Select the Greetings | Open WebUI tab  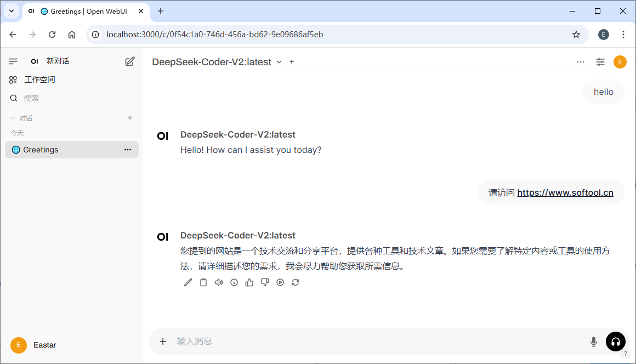click(x=86, y=12)
